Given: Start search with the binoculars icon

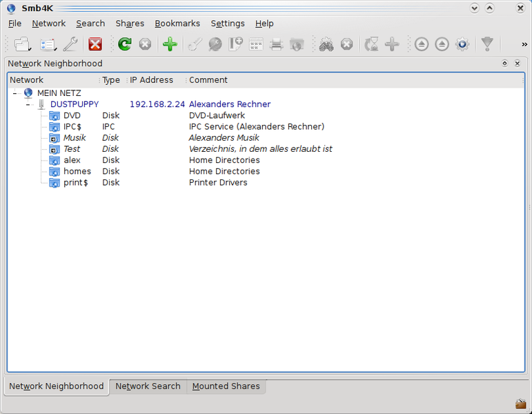Looking at the screenshot, I should coord(326,44).
